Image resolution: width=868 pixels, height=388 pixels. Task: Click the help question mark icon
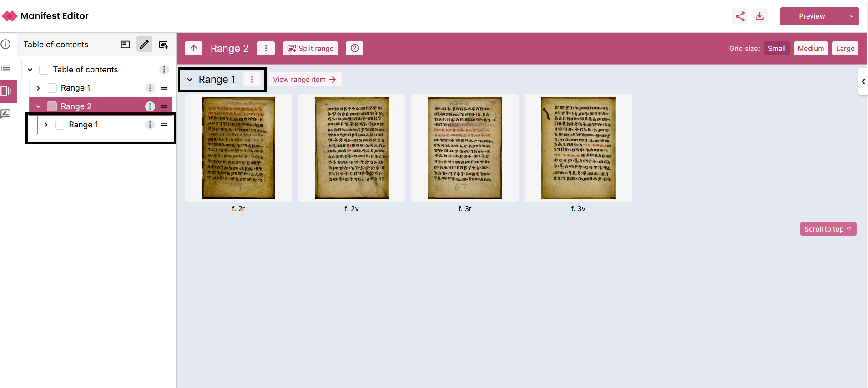(x=354, y=49)
